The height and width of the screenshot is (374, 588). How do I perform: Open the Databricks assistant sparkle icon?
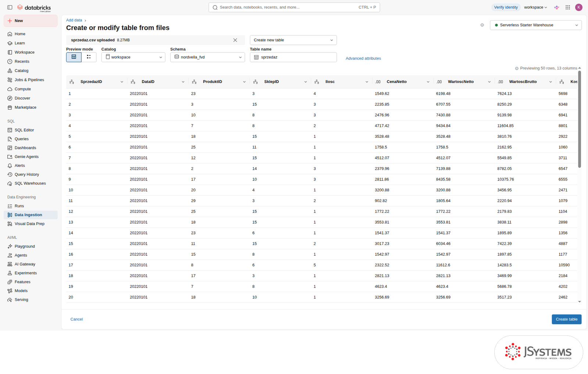pos(557,7)
